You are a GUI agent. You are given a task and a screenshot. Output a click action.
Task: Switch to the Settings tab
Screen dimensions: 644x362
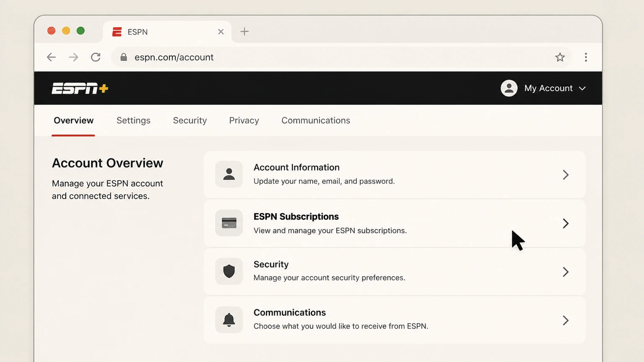pos(133,121)
